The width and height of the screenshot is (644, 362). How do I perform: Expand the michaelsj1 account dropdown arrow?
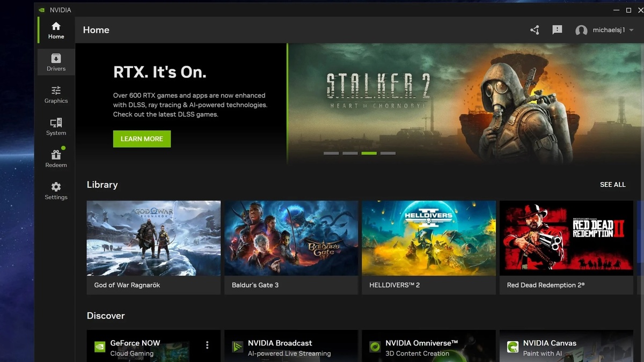[631, 31]
